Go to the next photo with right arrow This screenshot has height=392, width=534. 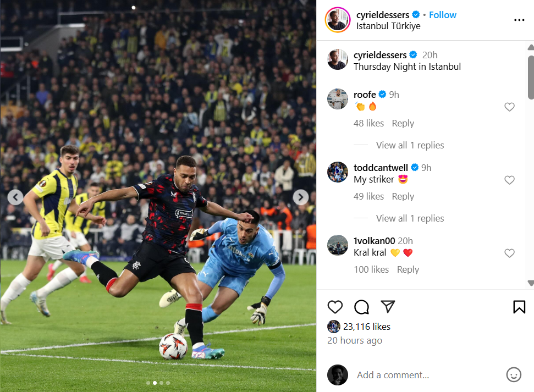click(300, 197)
